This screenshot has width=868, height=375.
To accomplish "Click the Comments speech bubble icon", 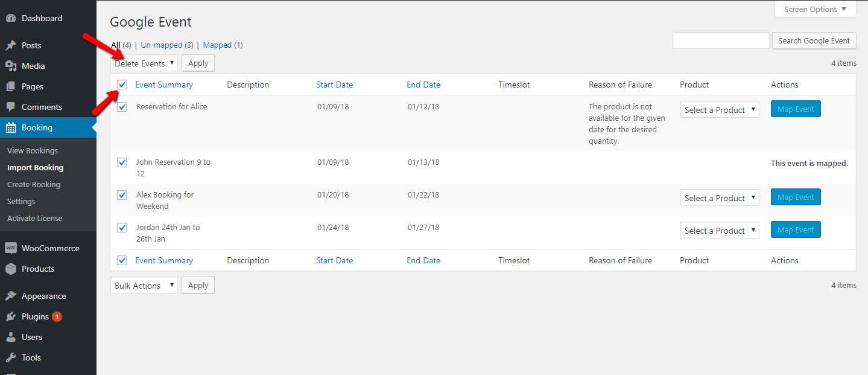I will [x=11, y=107].
